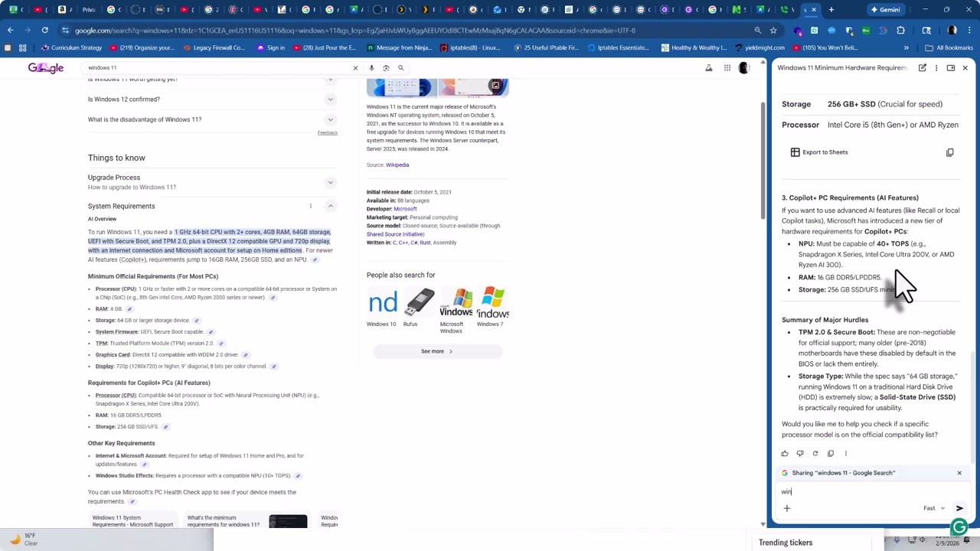Image resolution: width=980 pixels, height=551 pixels.
Task: Open the Microsoft developer link
Action: [x=405, y=209]
